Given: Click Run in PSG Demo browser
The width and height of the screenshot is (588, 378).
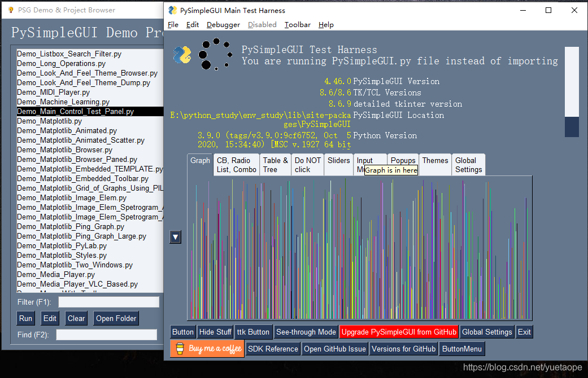Looking at the screenshot, I should pos(25,318).
